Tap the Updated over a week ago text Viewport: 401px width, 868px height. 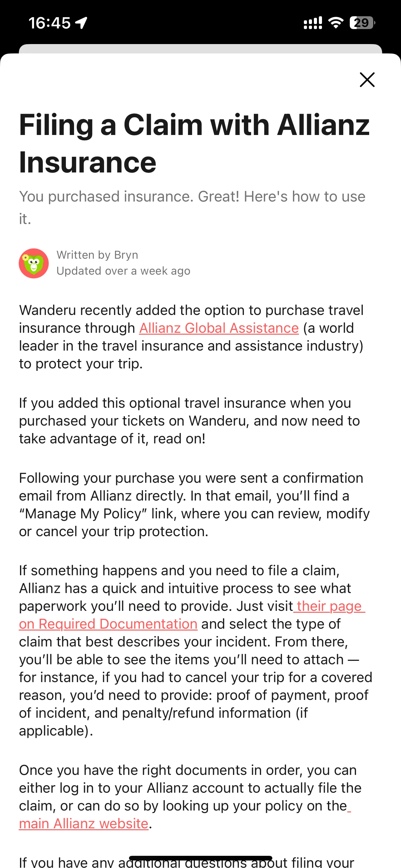click(123, 271)
